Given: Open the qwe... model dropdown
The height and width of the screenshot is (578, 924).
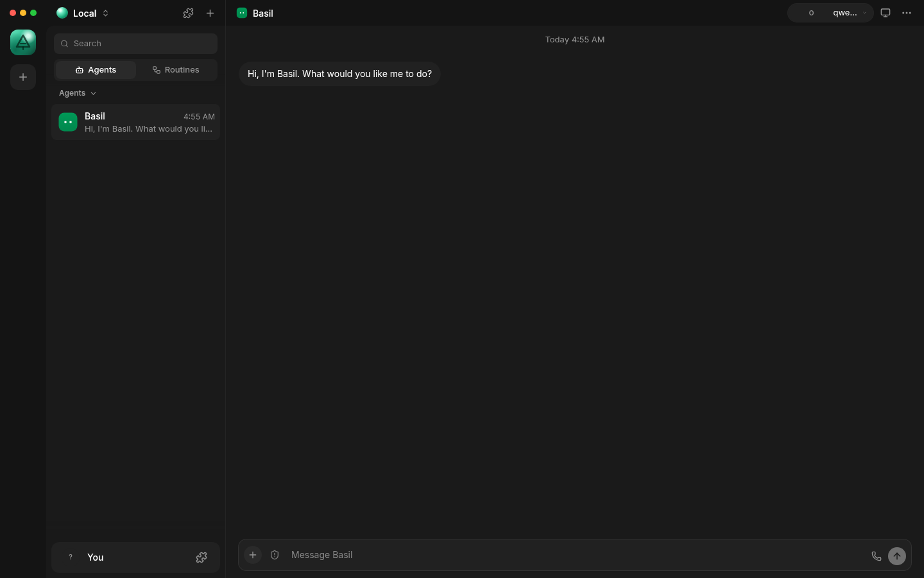Looking at the screenshot, I should (x=850, y=13).
